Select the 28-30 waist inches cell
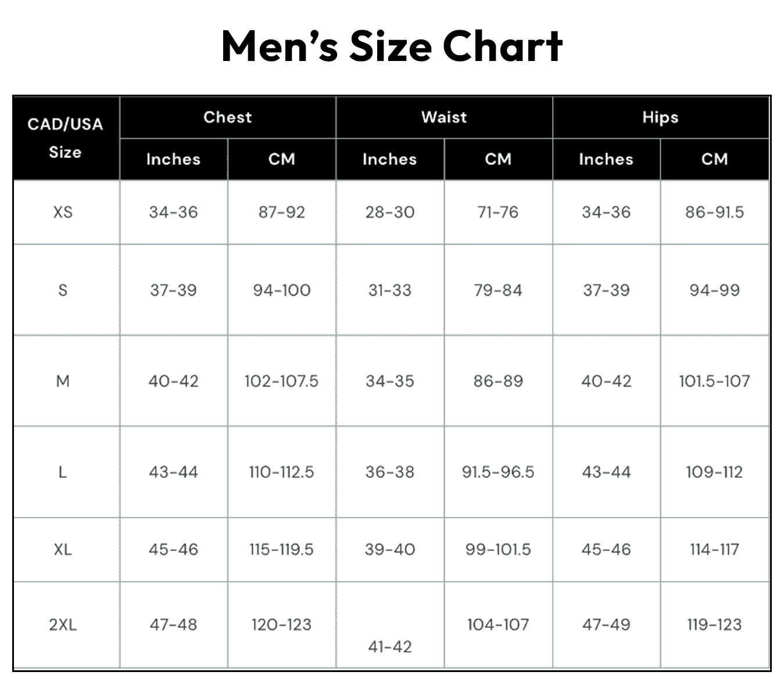784x679 pixels. pos(390,212)
